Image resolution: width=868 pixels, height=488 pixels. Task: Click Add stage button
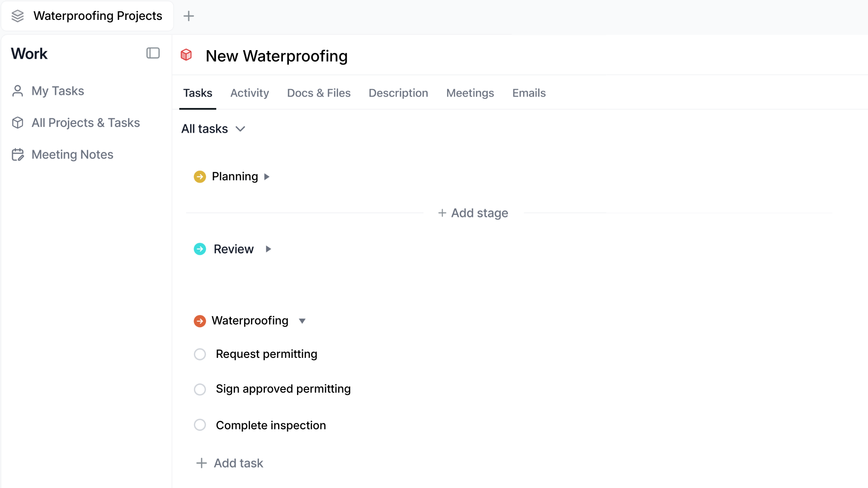(x=473, y=213)
